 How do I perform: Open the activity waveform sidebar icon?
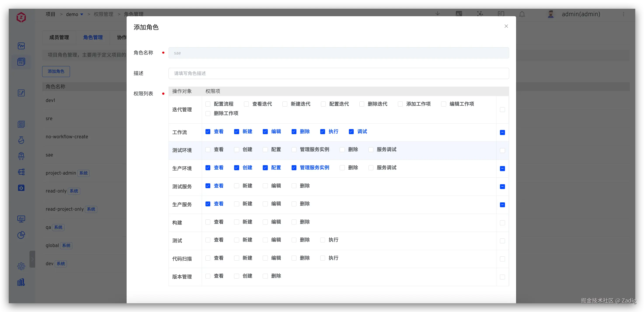point(21,46)
